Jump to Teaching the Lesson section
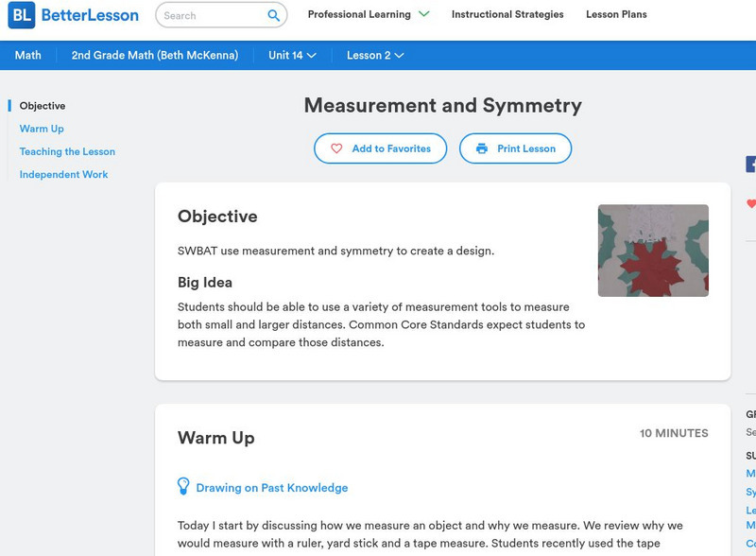Screen dimensions: 756x556 tap(67, 151)
